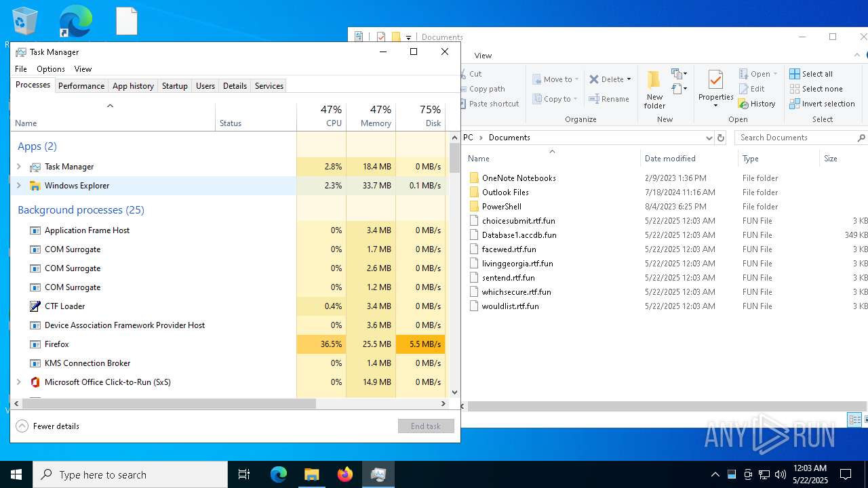Viewport: 868px width, 488px height.
Task: Expand the Windows Explorer process row
Action: (18, 186)
